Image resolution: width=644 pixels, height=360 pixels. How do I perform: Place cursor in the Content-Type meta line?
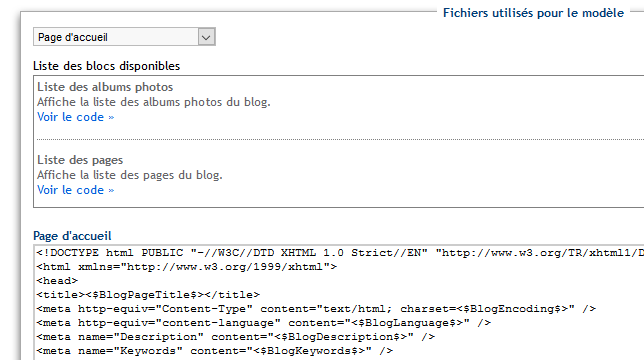[x=316, y=309]
